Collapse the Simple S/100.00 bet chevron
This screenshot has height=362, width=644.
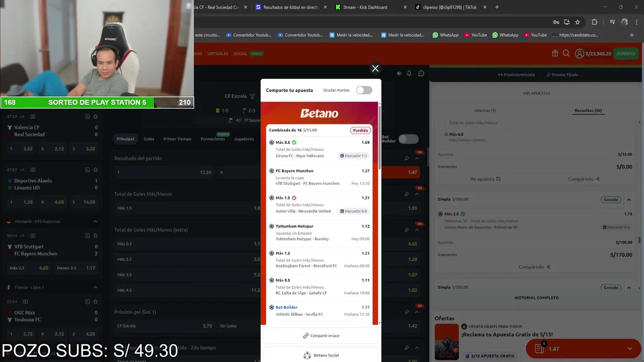(628, 200)
